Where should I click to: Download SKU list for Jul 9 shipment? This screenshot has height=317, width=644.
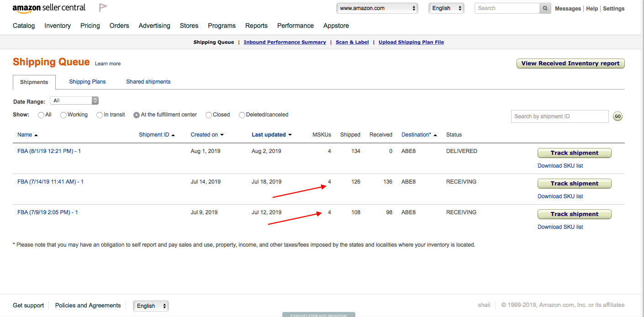tap(560, 227)
